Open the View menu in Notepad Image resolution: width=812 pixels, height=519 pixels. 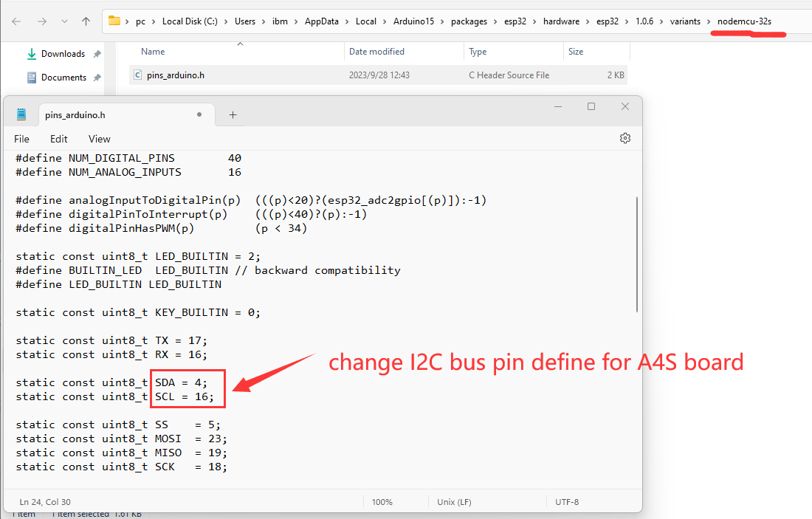(x=99, y=139)
